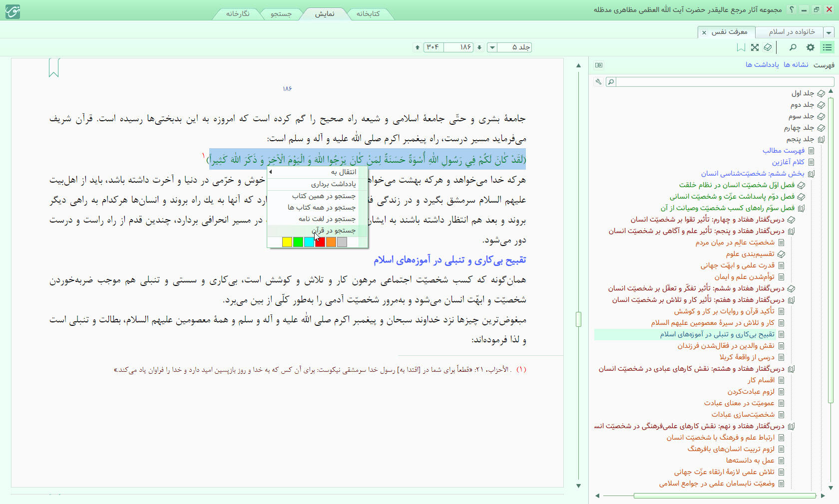This screenshot has width=839, height=504.
Task: Toggle the table of contents list panel
Action: (x=827, y=47)
